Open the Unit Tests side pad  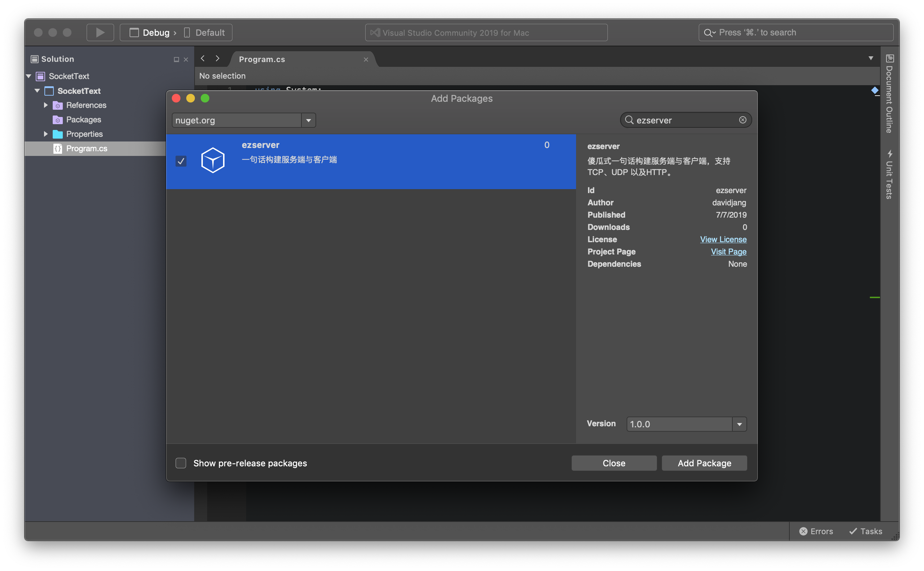[x=889, y=174]
